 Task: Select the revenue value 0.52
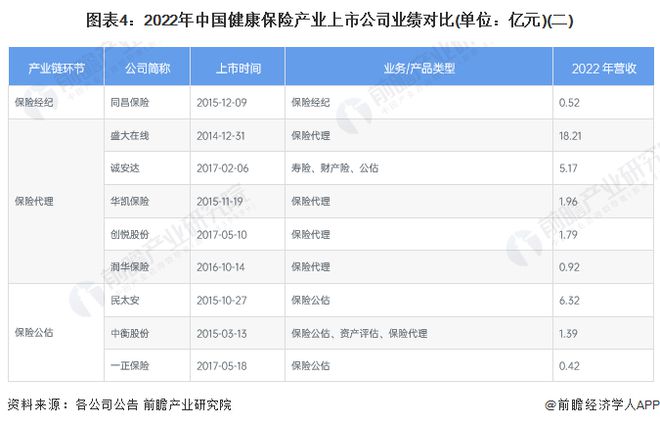pos(569,102)
